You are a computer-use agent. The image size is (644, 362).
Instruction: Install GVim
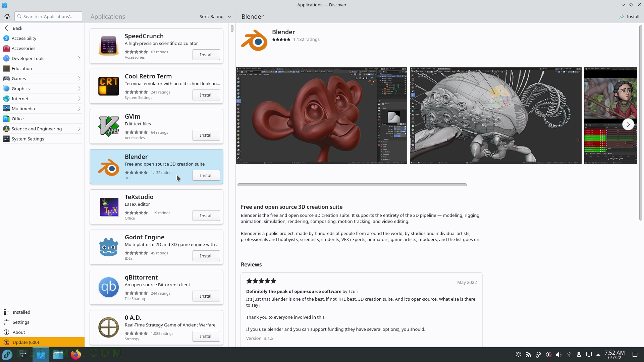pos(206,135)
